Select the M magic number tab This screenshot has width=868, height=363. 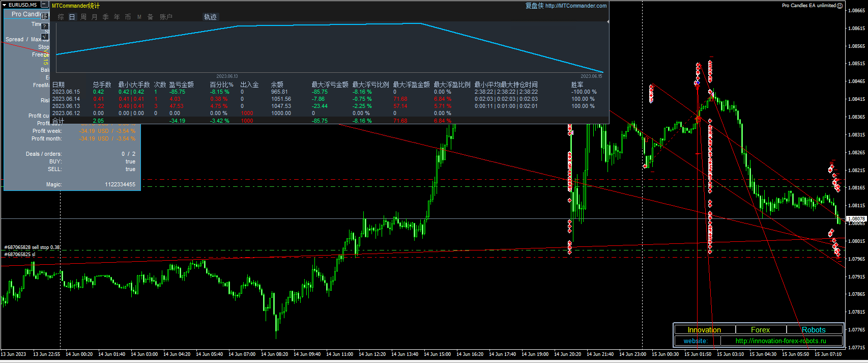click(139, 17)
